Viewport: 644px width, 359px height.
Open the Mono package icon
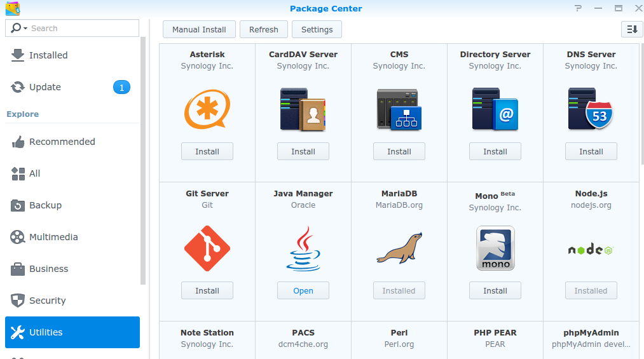point(495,248)
